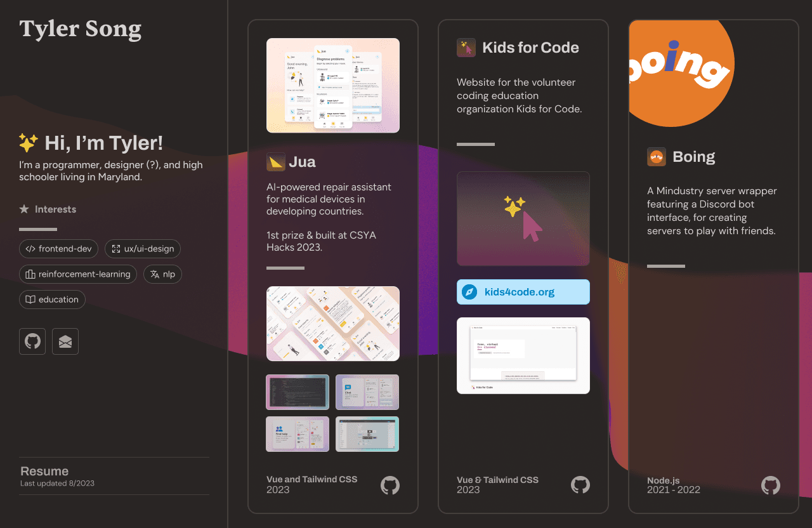Open the GitHub profile icon in sidebar
Image resolution: width=812 pixels, height=528 pixels.
(x=32, y=341)
